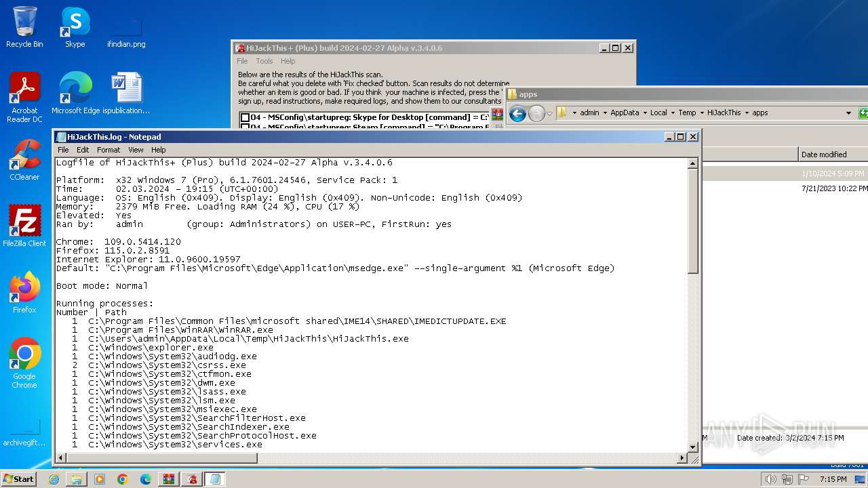Click the Start button
The height and width of the screenshot is (488, 868).
[x=19, y=479]
